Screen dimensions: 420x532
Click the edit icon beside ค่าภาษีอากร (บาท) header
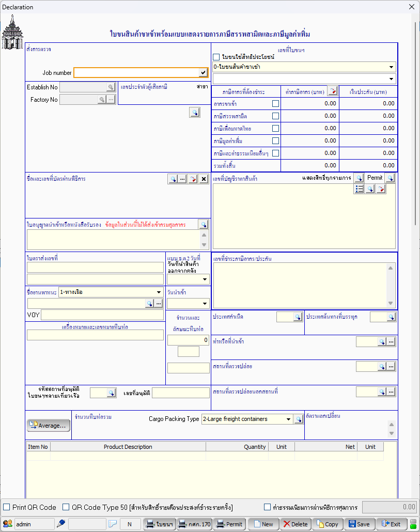(332, 91)
